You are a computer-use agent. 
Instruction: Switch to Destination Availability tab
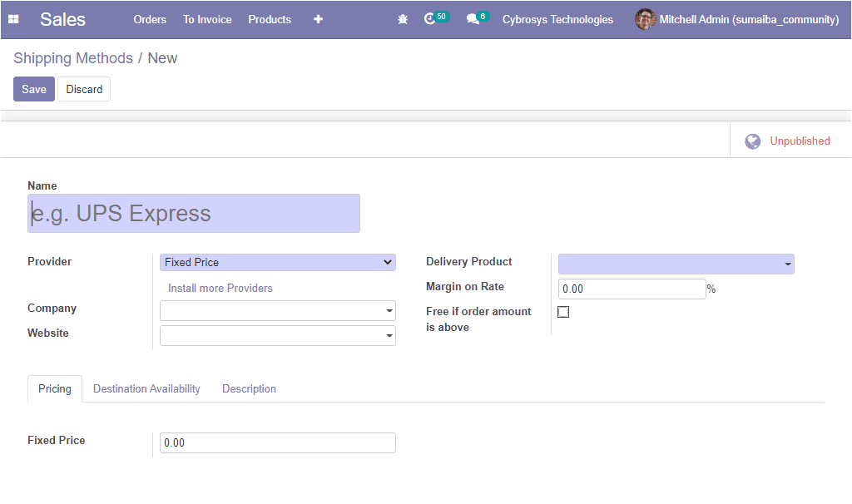point(146,389)
